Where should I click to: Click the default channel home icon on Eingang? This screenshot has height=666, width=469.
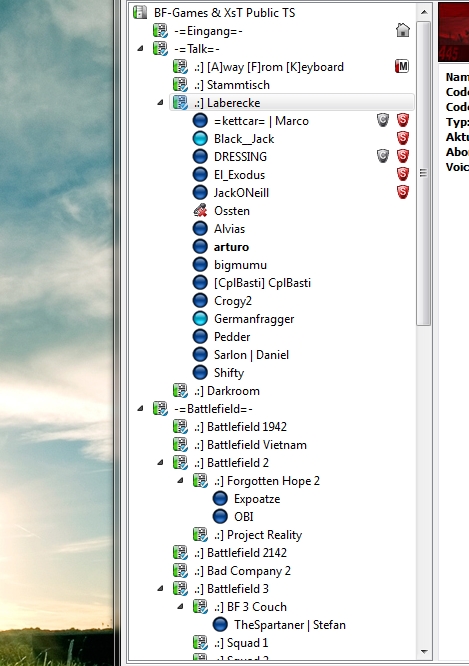click(403, 30)
